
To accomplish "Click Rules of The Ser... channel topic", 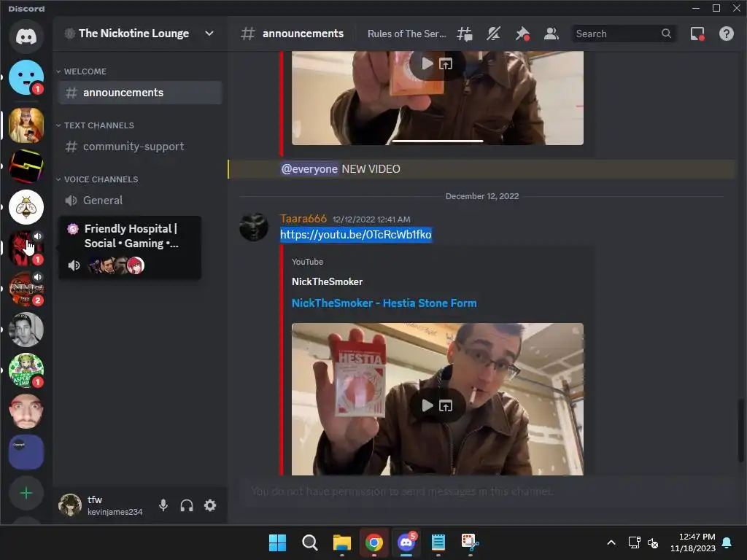I will pos(407,34).
